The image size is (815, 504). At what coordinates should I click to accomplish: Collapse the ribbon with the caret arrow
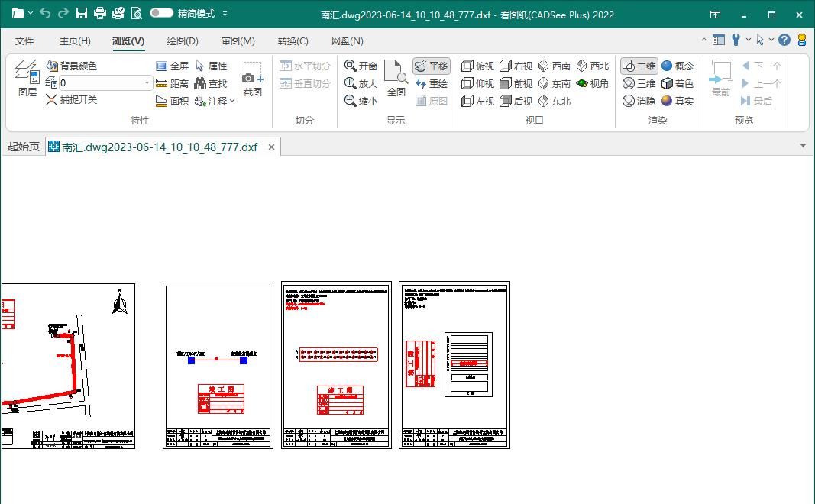(703, 40)
